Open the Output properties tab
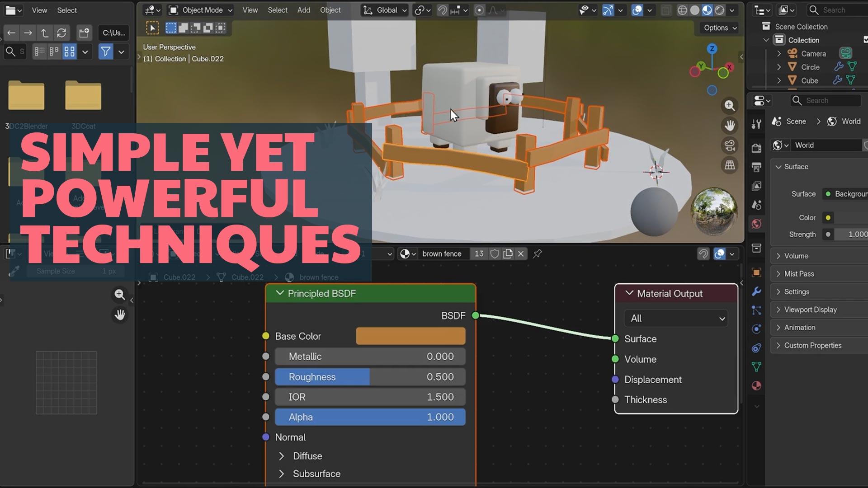This screenshot has height=488, width=868. pyautogui.click(x=756, y=167)
